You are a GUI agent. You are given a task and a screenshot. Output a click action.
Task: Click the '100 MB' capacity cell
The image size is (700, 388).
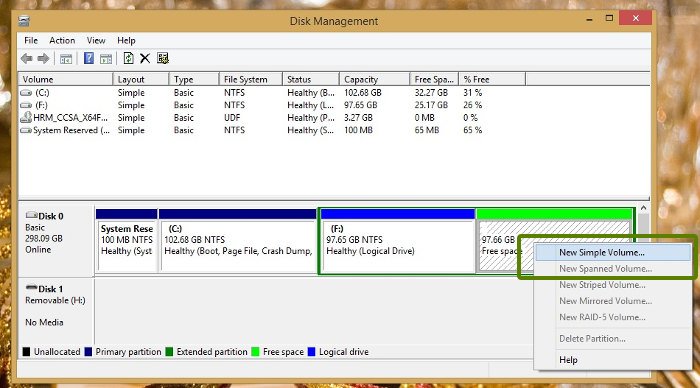point(358,130)
